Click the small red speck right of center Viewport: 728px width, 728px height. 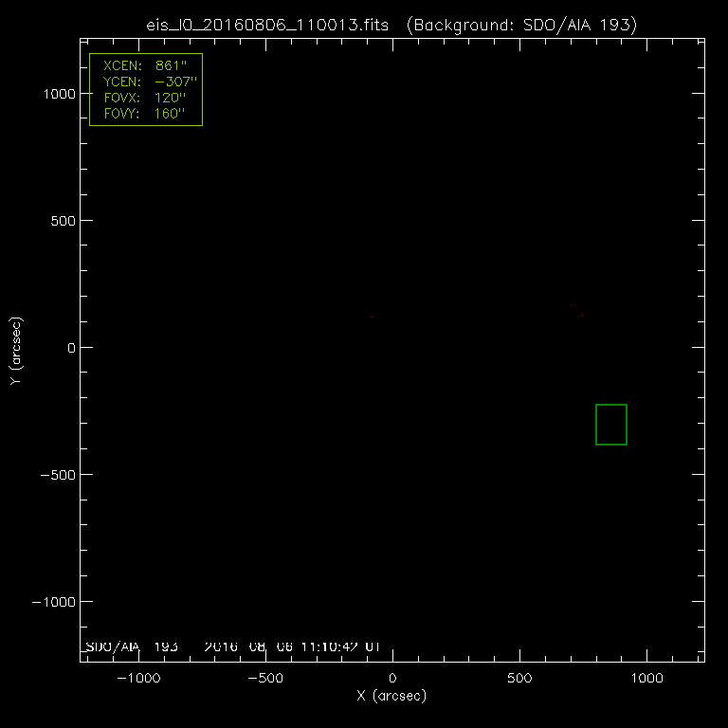pos(582,314)
